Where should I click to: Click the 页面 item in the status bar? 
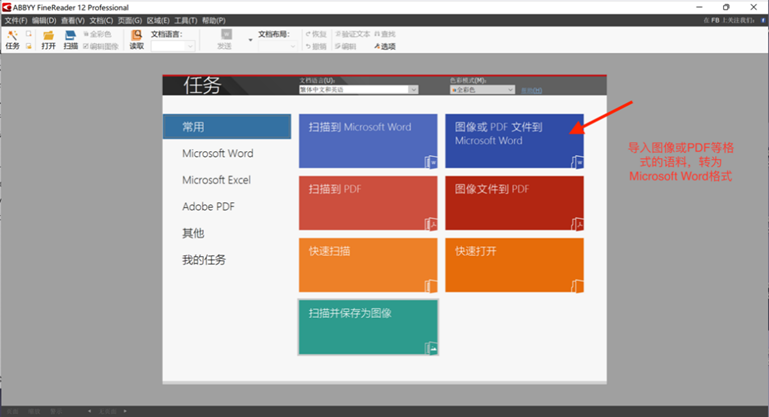pyautogui.click(x=12, y=411)
